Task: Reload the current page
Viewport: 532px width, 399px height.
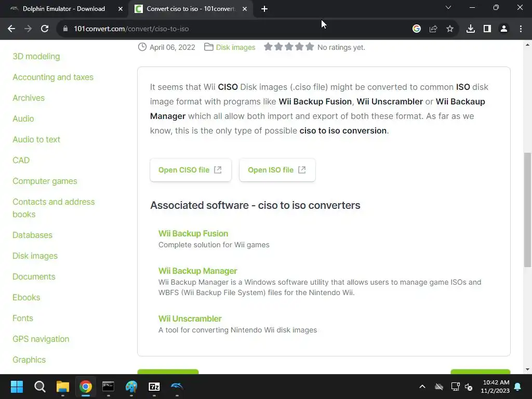Action: 45,29
